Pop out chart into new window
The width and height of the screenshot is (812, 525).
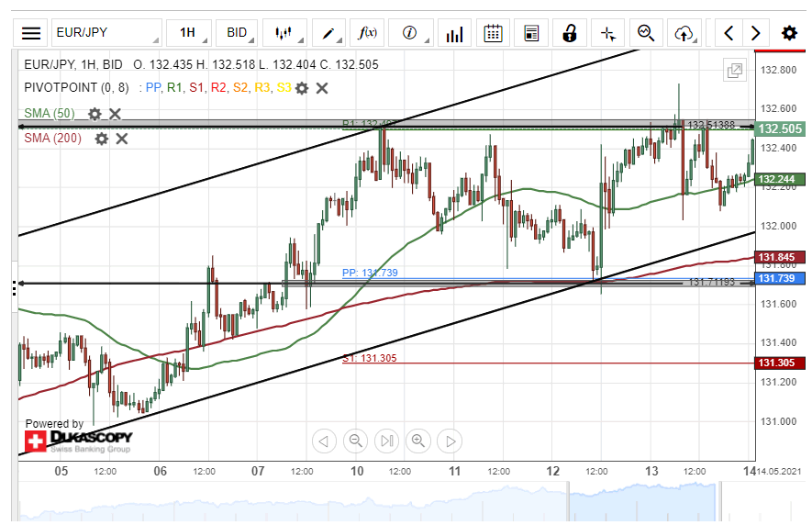734,71
